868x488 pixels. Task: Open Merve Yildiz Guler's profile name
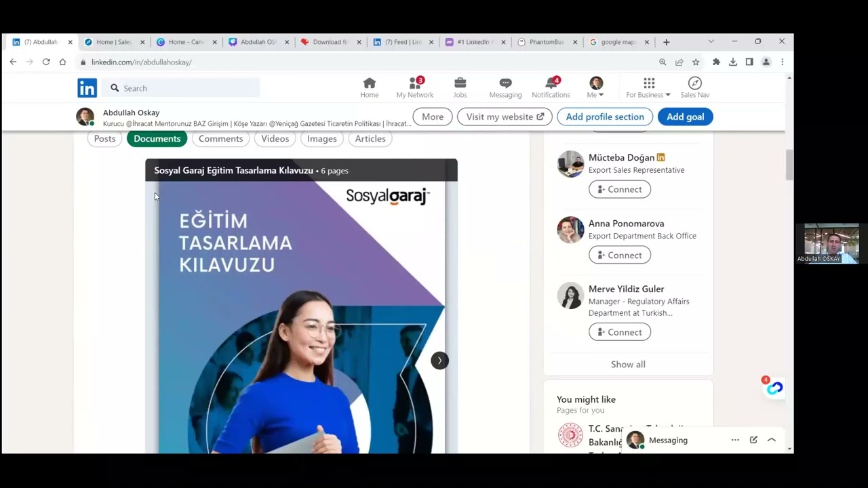(x=626, y=289)
